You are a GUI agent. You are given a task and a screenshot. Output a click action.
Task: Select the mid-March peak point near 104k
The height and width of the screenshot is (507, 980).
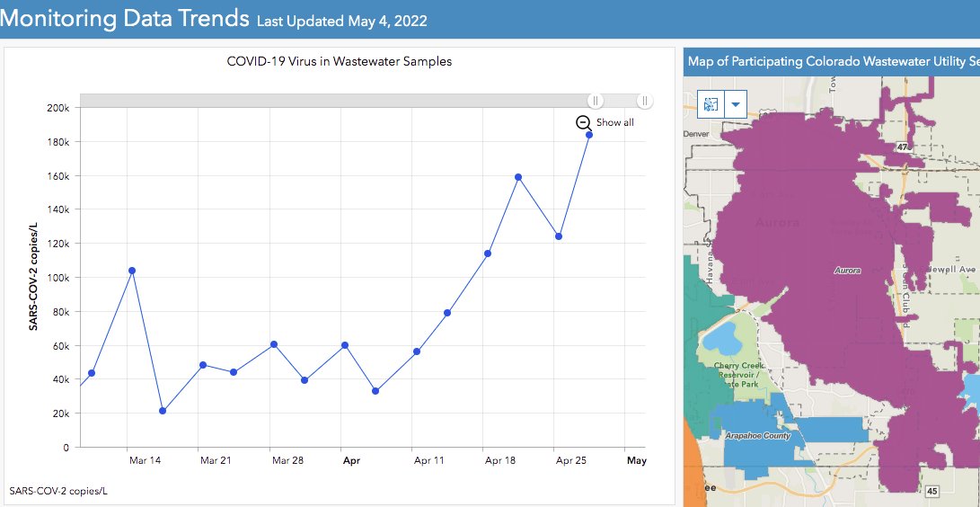pyautogui.click(x=132, y=271)
